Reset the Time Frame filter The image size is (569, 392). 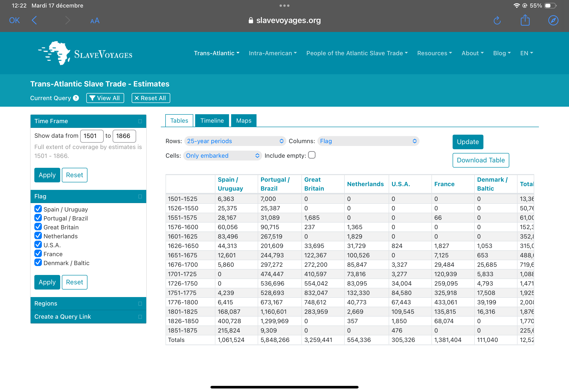point(75,175)
